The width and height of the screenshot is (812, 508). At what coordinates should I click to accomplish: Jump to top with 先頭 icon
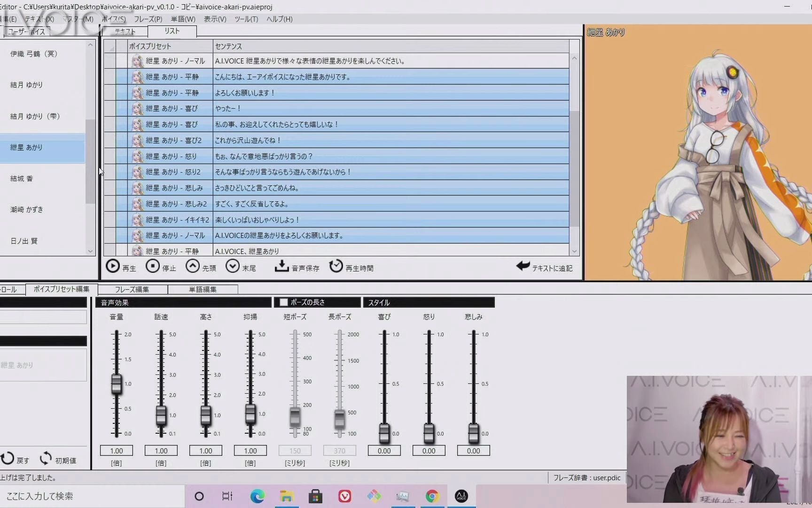193,266
